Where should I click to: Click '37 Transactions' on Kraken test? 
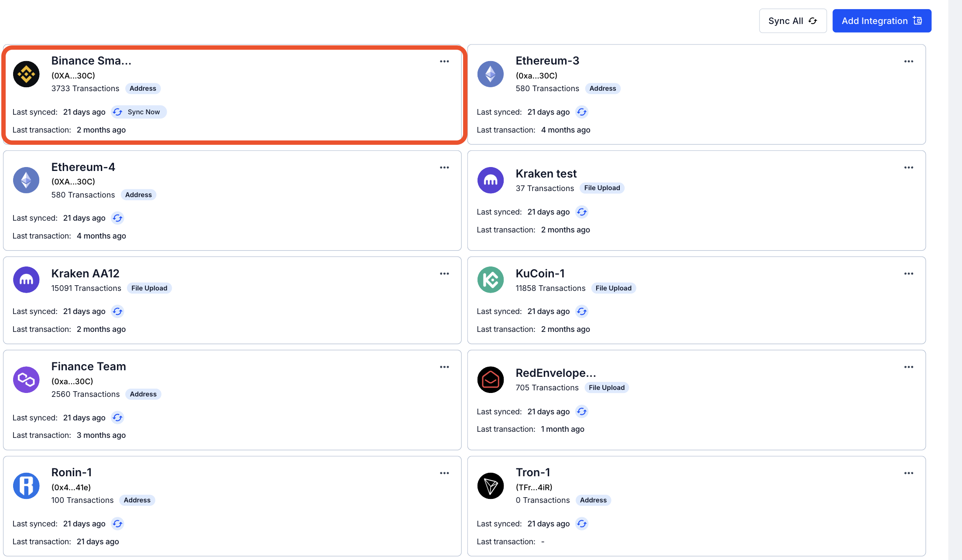pos(545,188)
